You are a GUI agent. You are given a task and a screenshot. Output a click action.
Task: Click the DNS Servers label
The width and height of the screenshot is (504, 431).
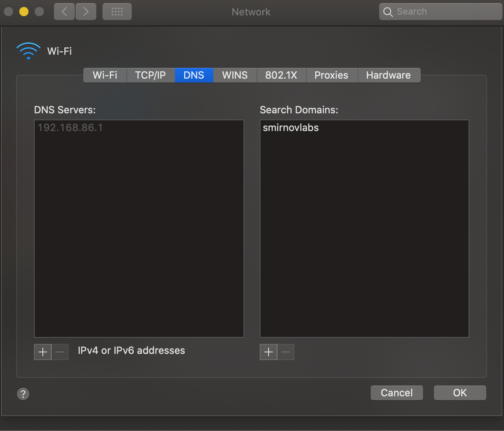pyautogui.click(x=65, y=110)
